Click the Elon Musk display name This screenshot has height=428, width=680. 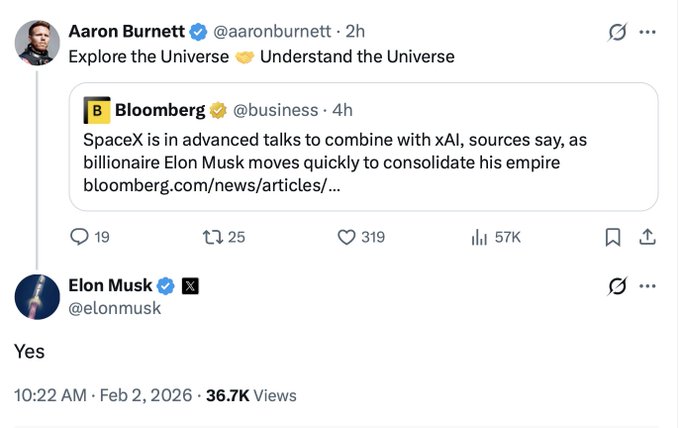(x=110, y=286)
